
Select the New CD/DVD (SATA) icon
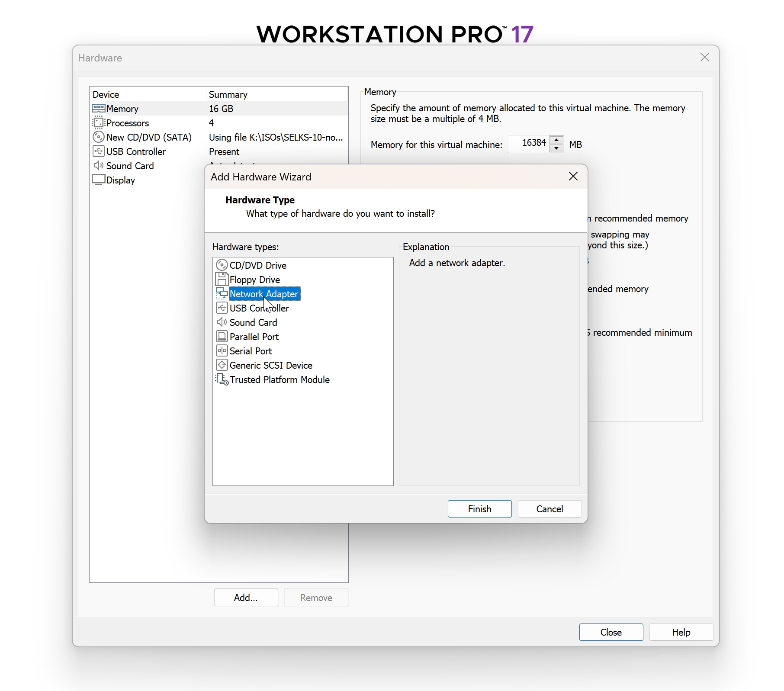98,137
